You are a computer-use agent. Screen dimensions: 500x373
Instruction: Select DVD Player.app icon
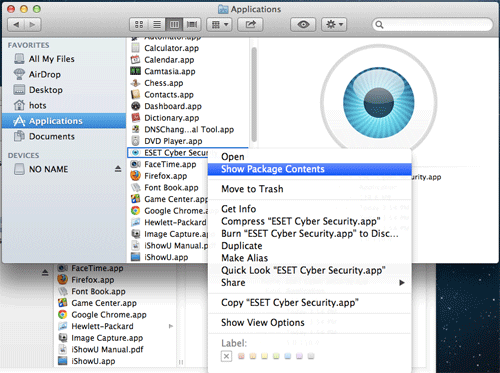(135, 141)
